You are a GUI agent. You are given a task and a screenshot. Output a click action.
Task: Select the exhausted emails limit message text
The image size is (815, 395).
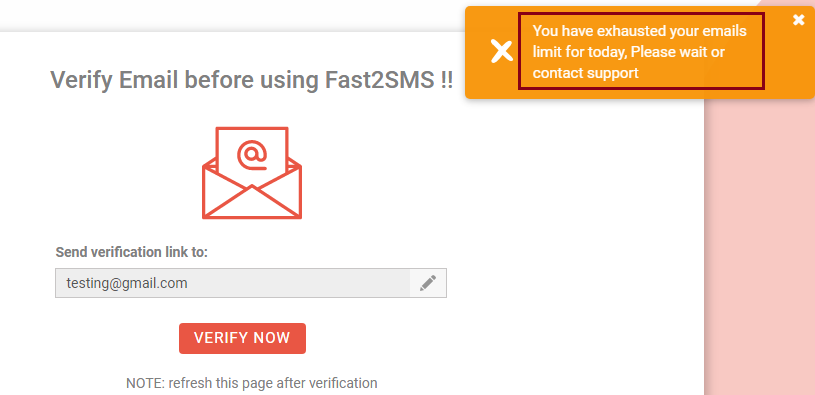click(x=641, y=52)
